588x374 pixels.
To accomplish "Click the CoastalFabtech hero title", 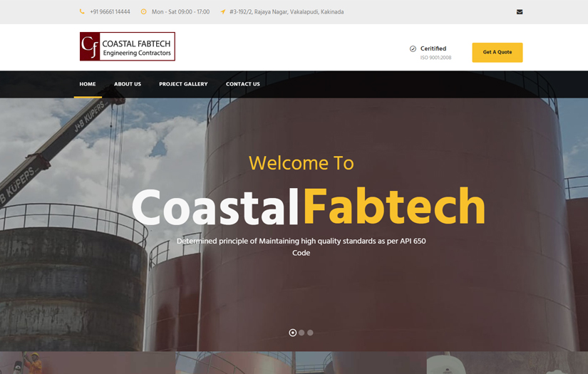I will click(309, 207).
